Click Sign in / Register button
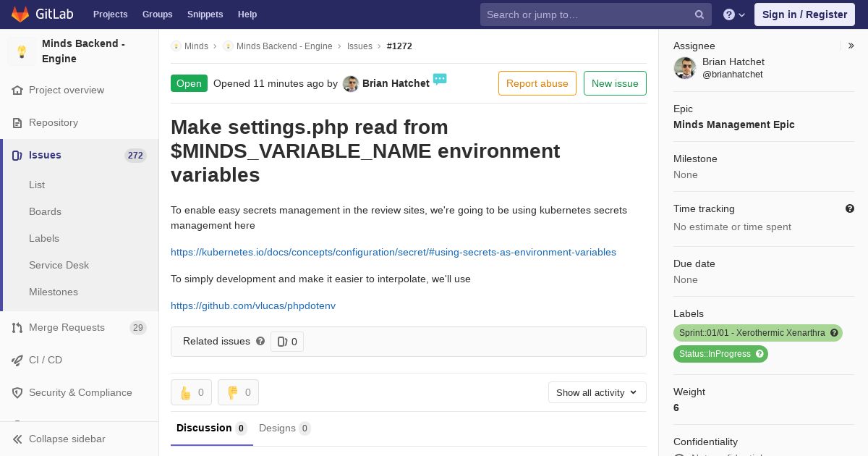The width and height of the screenshot is (868, 456). point(804,14)
